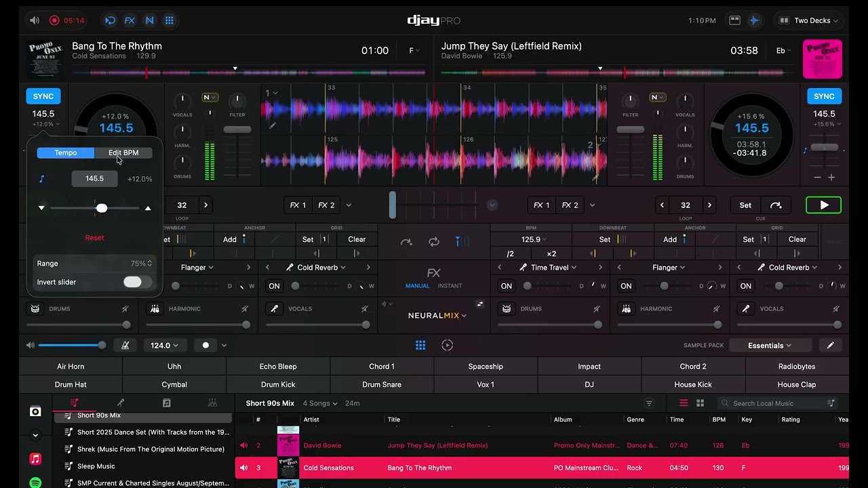Select INSTANT FX mode

tap(450, 286)
